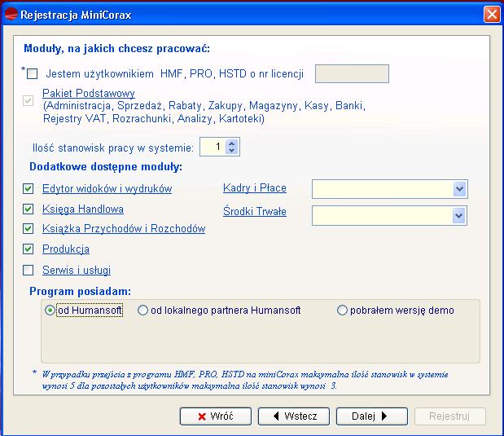Uncheck Edytor widoków i wydruków checkbox
The height and width of the screenshot is (436, 504).
tap(28, 188)
